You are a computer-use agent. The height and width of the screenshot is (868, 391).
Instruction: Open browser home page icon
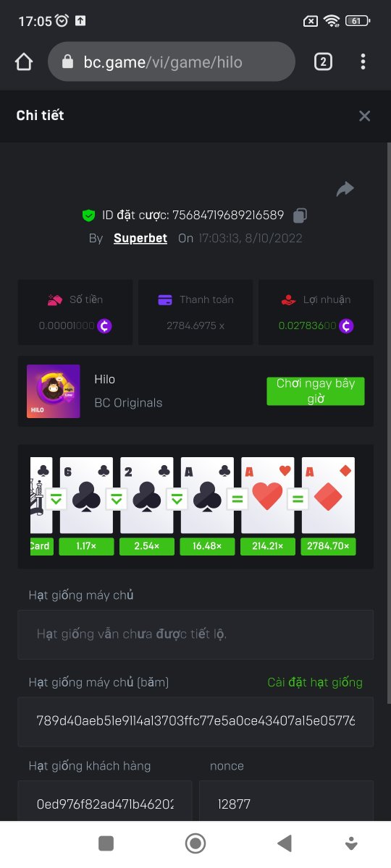click(24, 62)
